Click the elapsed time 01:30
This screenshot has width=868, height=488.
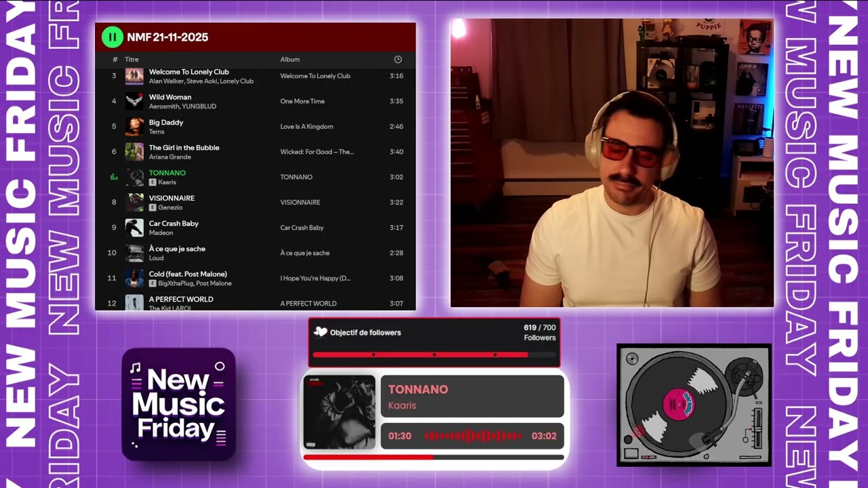tap(400, 436)
